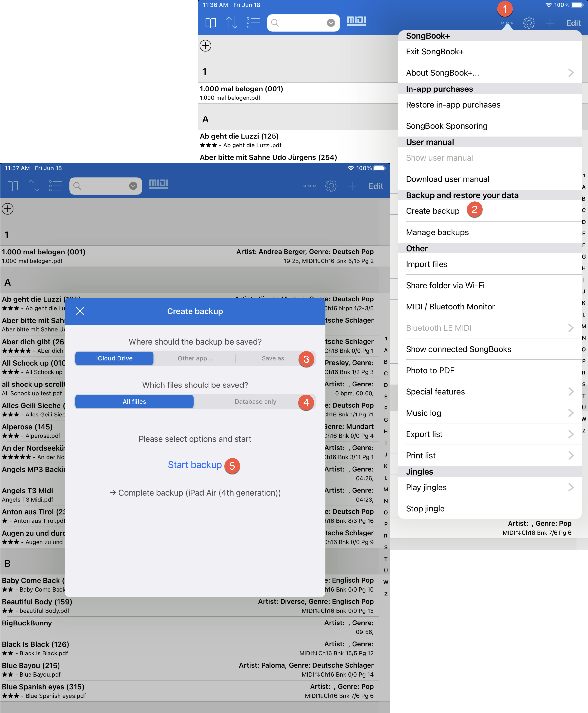Choose Create backup from the menu
Screen dimensions: 588x713
point(433,211)
